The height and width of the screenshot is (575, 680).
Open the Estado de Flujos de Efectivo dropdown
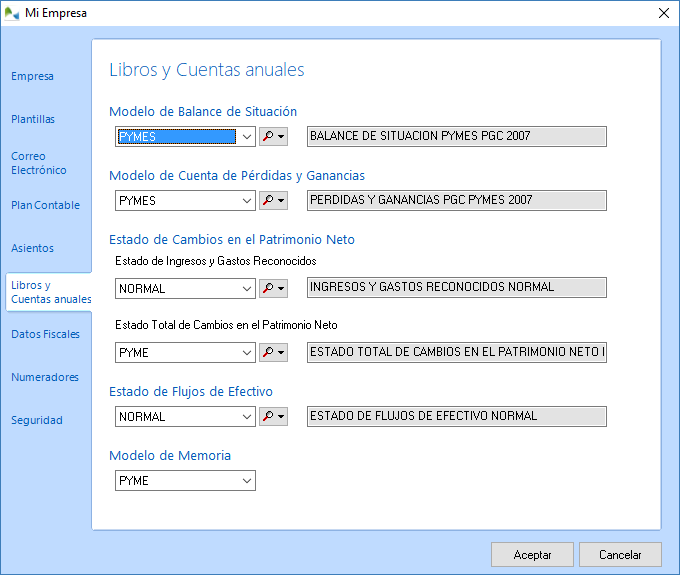tap(247, 417)
